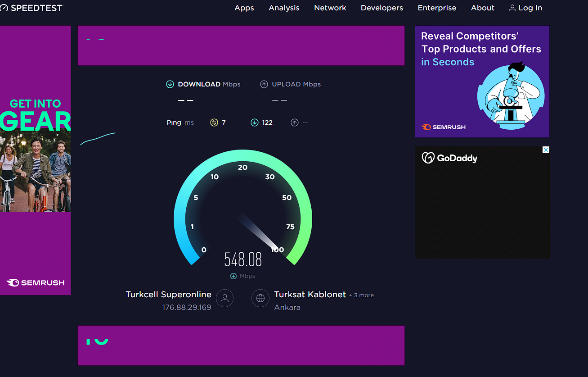Viewport: 588px width, 377px height.
Task: Click the download ping value 122
Action: click(267, 123)
